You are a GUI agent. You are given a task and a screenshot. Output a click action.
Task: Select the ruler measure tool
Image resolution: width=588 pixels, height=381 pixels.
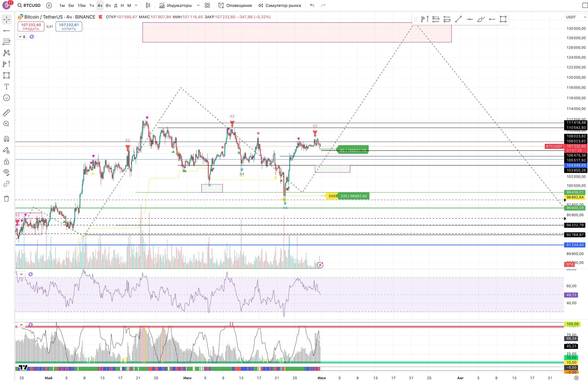pos(6,113)
